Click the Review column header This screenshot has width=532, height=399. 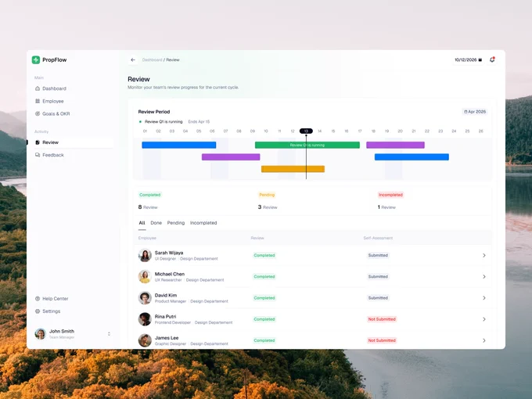coord(257,238)
